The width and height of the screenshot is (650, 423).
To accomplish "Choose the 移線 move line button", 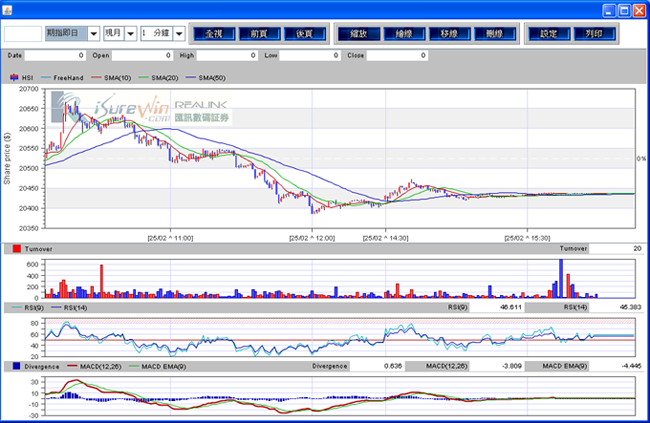I will 449,34.
